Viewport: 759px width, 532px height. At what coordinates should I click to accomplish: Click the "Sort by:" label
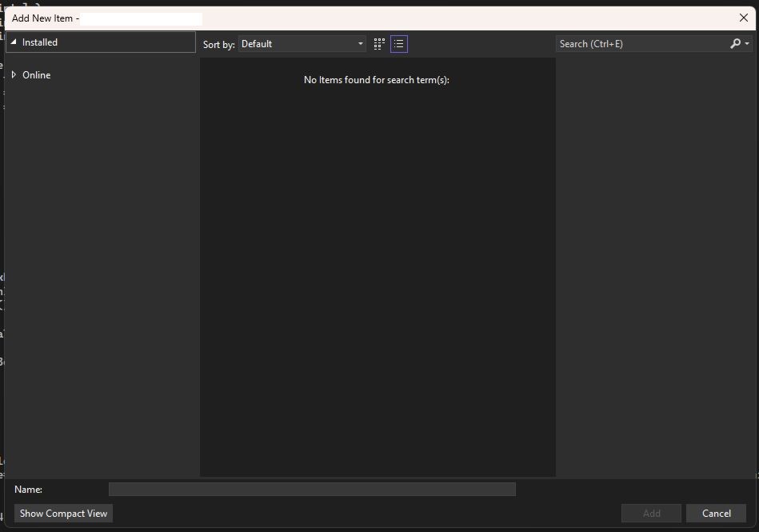pyautogui.click(x=218, y=45)
